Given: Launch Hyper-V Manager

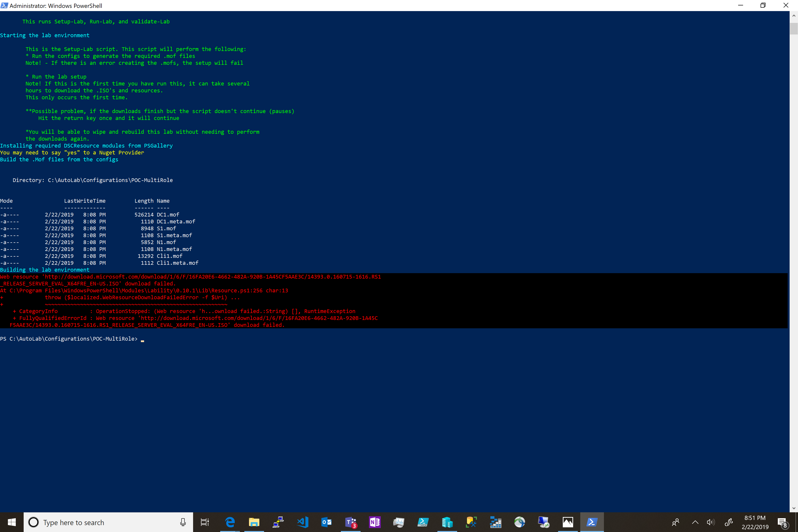Looking at the screenshot, I should (447, 522).
